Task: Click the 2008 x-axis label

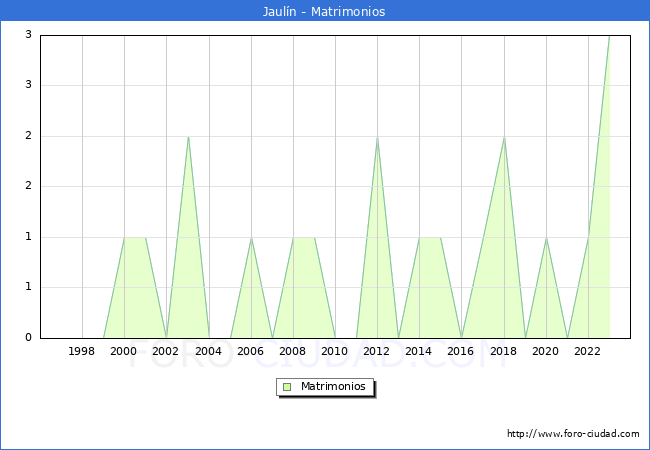Action: tap(292, 351)
